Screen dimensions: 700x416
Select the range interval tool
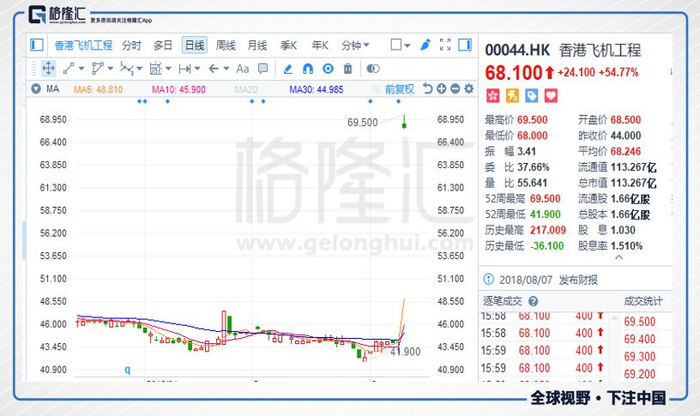pyautogui.click(x=185, y=68)
